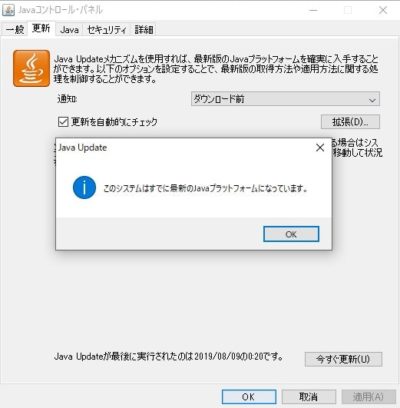Toggle the 更新を自動的にチェック checkbox
The image size is (400, 408).
coord(63,122)
